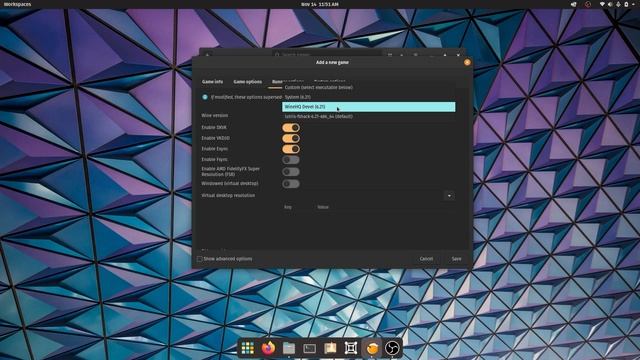Select lutris-fshack default wine version

point(369,116)
